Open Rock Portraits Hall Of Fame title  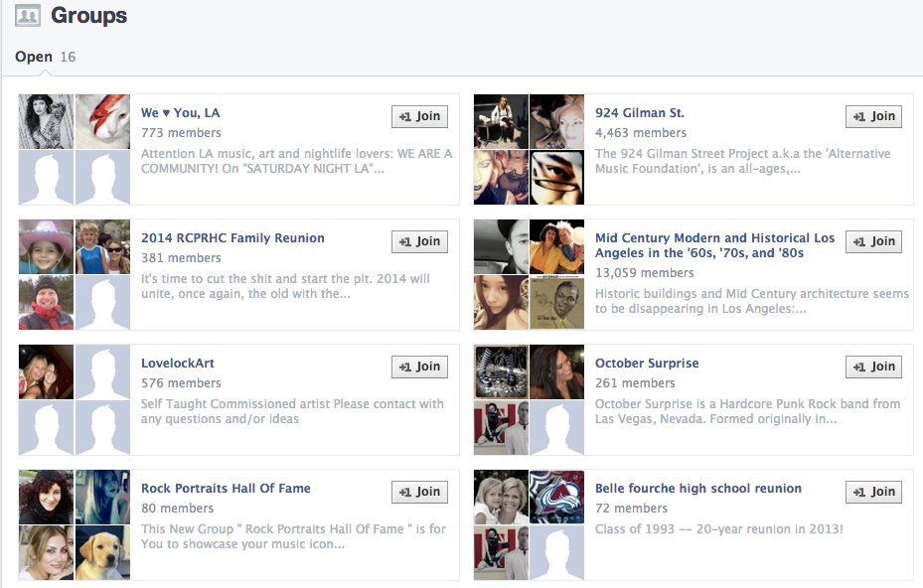click(226, 489)
